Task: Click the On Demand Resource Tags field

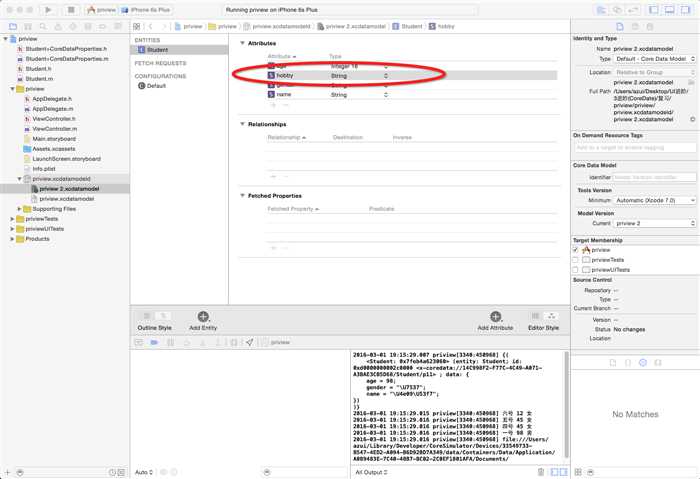Action: 635,147
